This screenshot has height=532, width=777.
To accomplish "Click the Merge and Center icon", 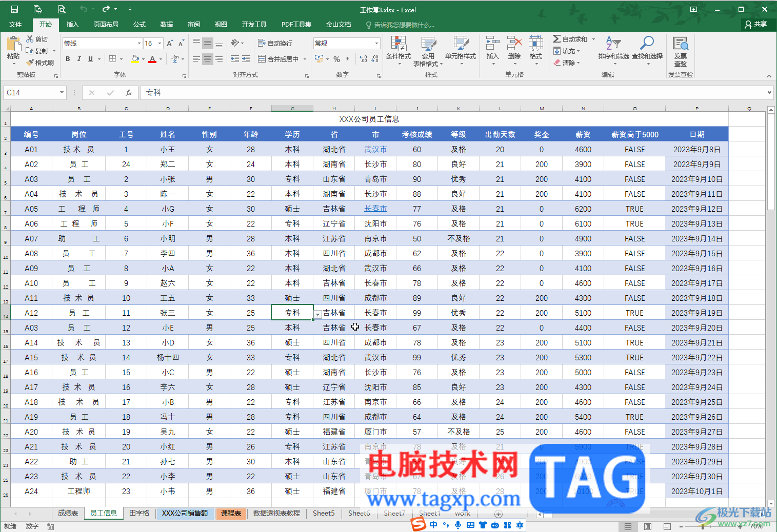I will click(x=262, y=59).
